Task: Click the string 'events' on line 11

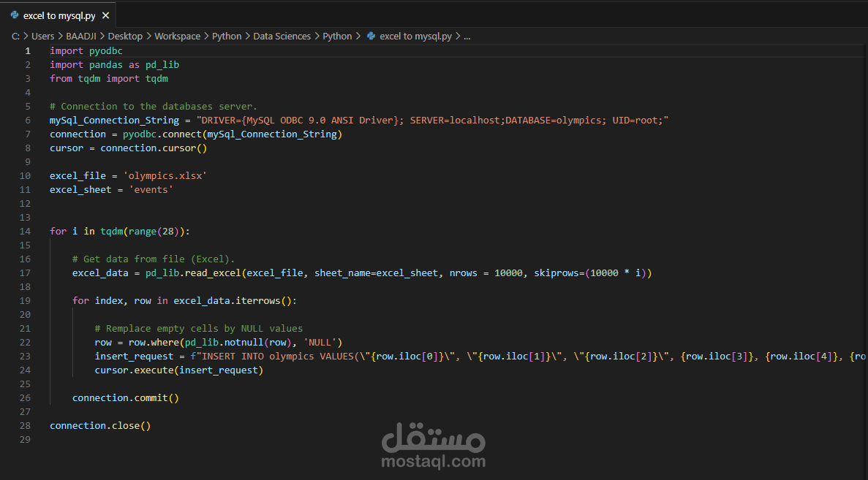Action: pyautogui.click(x=151, y=190)
